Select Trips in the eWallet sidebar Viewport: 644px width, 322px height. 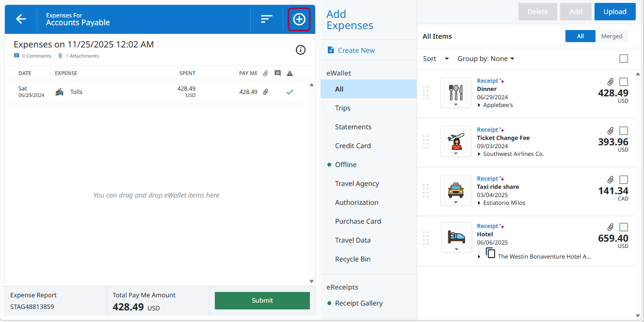coord(343,107)
